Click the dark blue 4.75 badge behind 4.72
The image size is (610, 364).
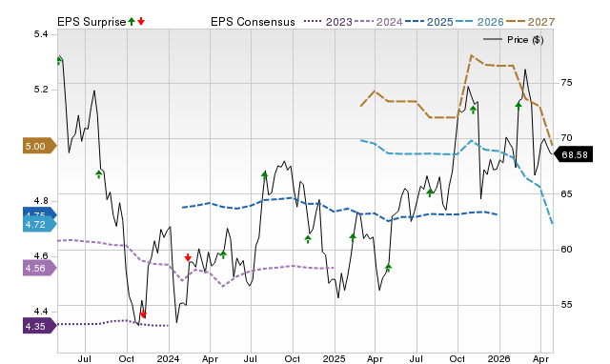pos(40,212)
